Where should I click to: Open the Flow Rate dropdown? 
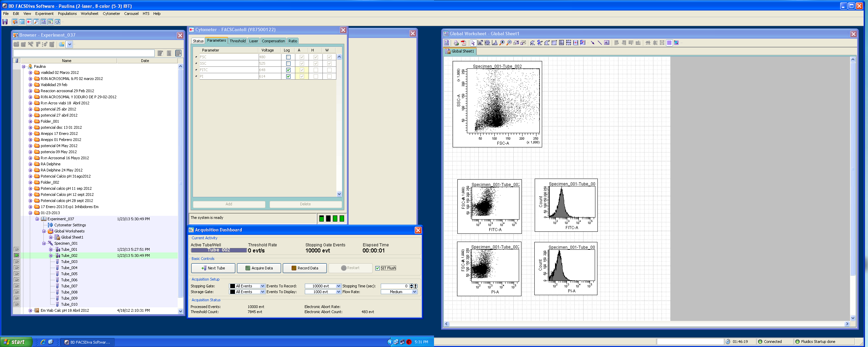click(414, 292)
